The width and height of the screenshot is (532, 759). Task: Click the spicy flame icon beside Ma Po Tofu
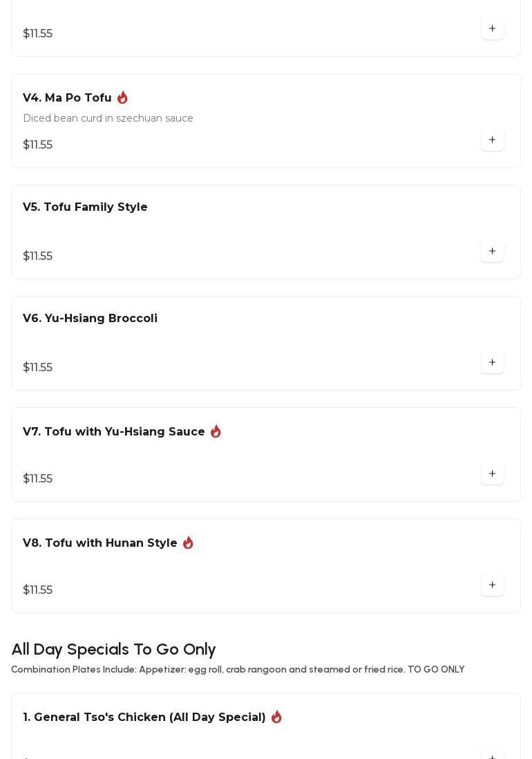coord(122,98)
